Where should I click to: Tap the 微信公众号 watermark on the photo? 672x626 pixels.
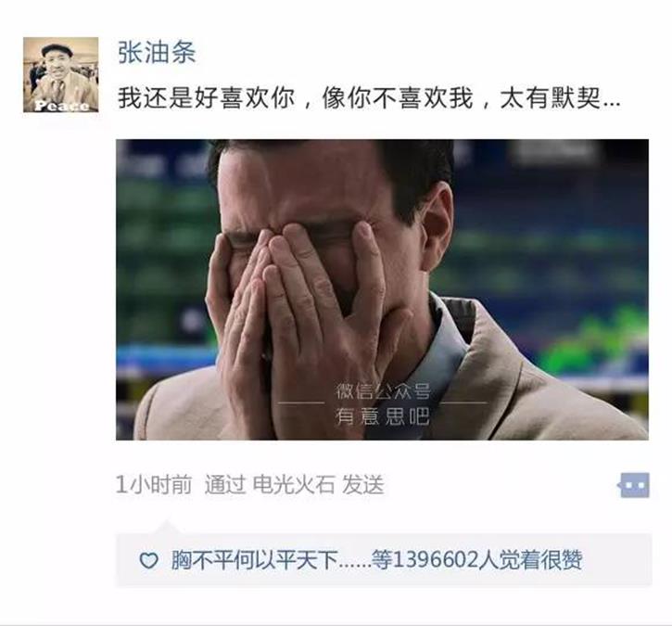(x=383, y=391)
